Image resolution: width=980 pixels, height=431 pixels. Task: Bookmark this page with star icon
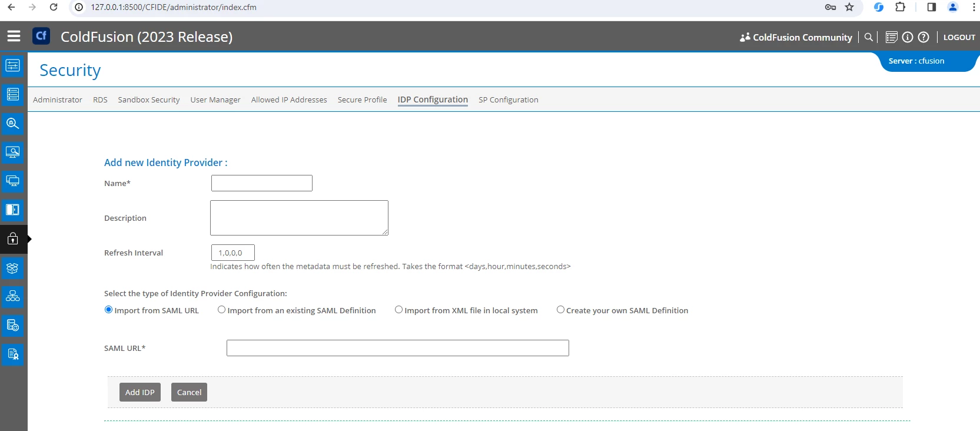point(849,7)
